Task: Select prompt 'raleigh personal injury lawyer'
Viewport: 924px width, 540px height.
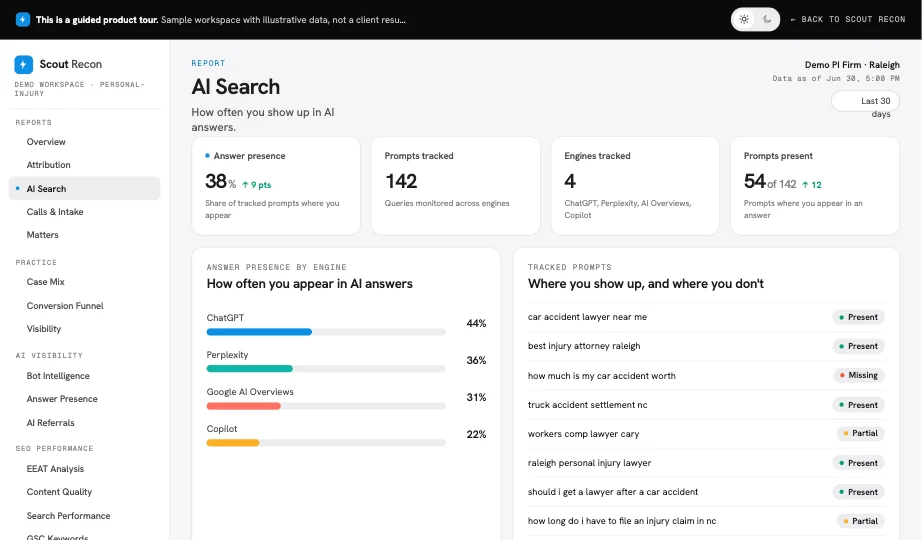Action: [589, 463]
